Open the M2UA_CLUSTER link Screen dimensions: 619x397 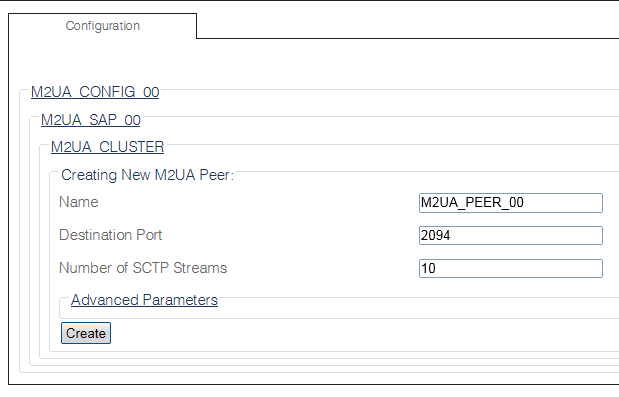coord(107,147)
